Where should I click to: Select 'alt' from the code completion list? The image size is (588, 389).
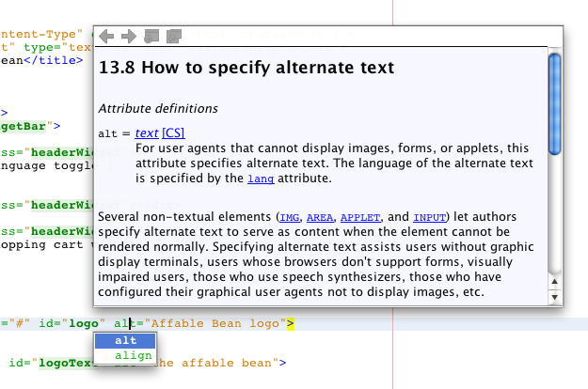click(x=125, y=341)
